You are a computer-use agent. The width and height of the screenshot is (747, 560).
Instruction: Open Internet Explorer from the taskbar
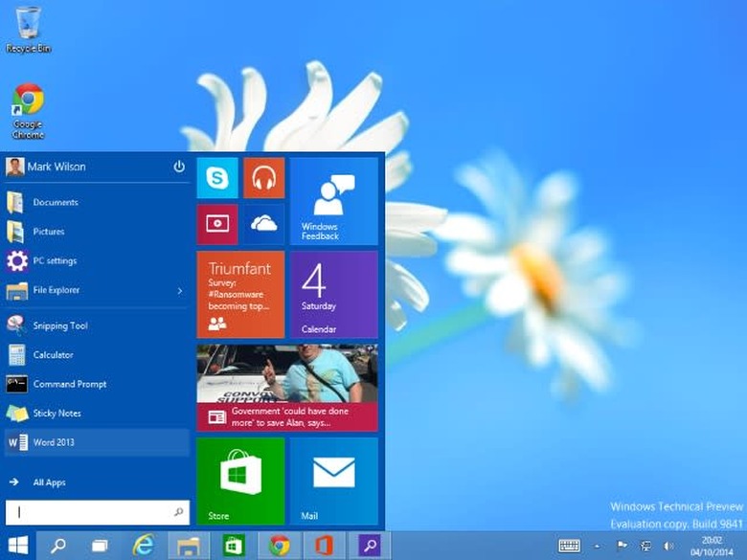pos(144,546)
